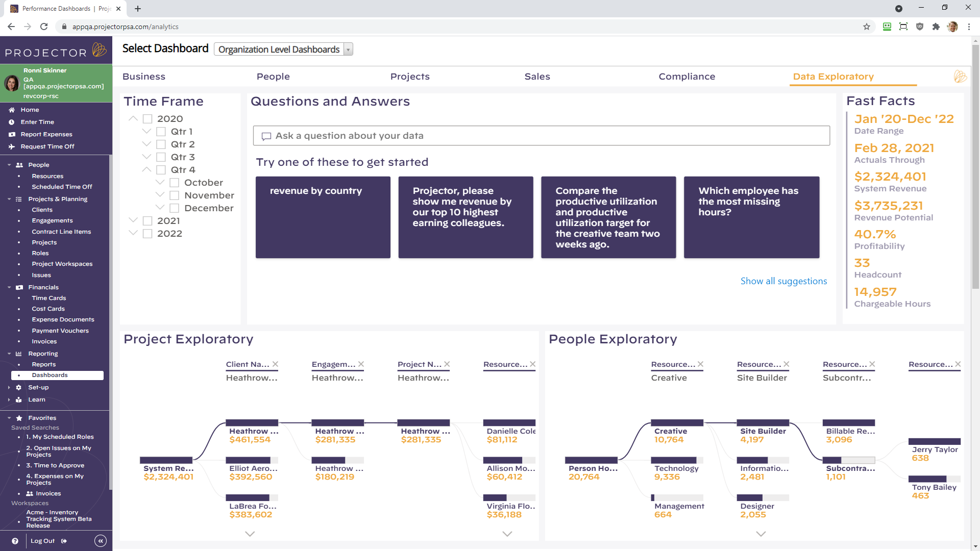
Task: Click the Set-up gear icon
Action: click(19, 387)
